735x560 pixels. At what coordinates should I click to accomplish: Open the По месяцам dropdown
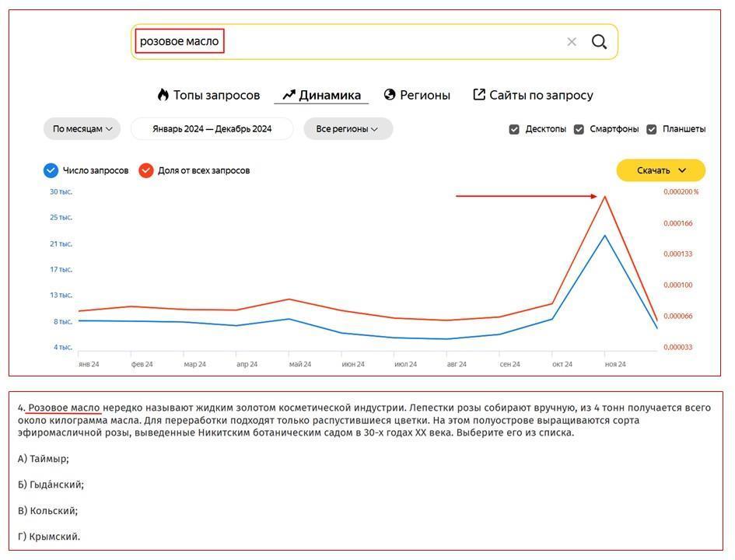(82, 128)
